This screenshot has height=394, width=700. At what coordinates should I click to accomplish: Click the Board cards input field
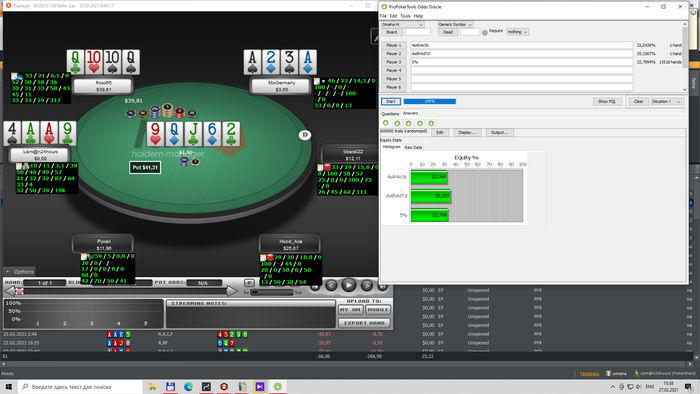click(x=417, y=32)
